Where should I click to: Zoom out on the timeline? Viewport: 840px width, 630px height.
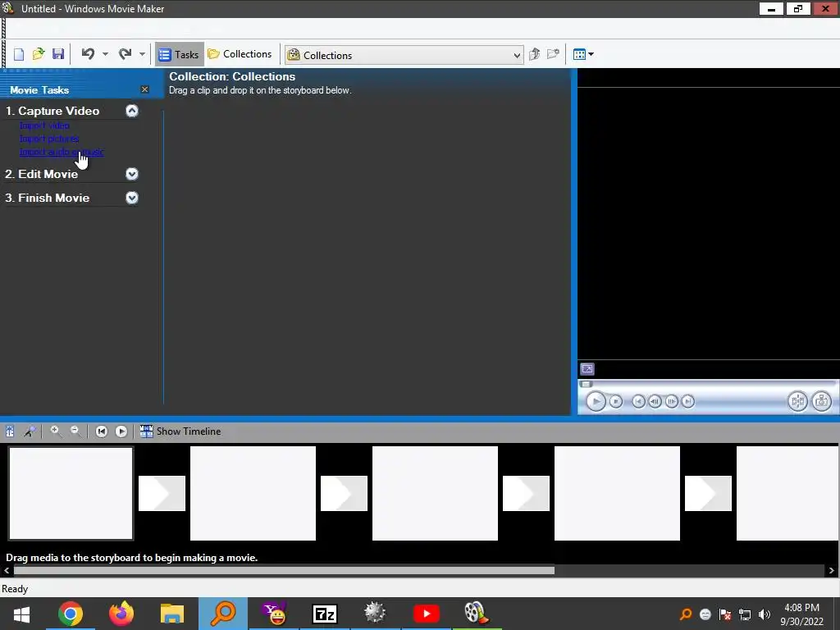pyautogui.click(x=75, y=431)
